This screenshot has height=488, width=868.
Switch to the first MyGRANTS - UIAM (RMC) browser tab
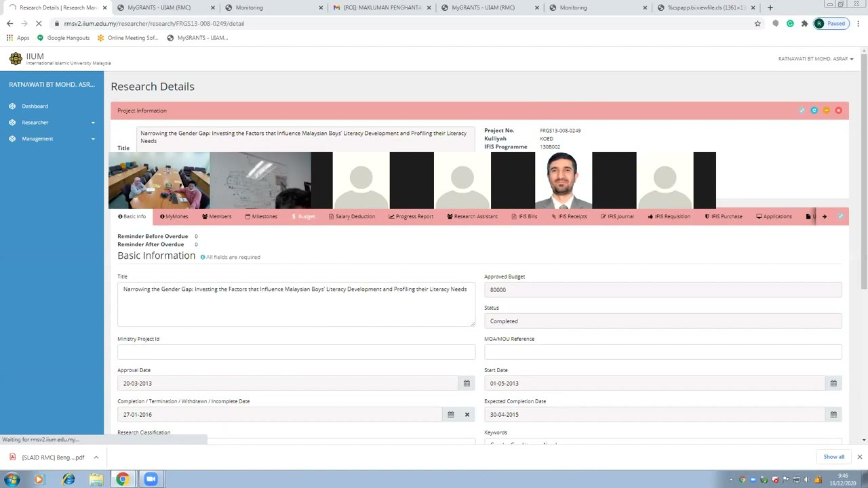coord(165,7)
